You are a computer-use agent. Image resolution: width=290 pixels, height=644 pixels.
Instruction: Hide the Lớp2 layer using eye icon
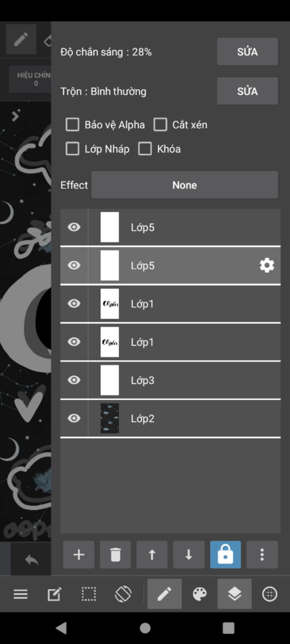[x=74, y=418]
